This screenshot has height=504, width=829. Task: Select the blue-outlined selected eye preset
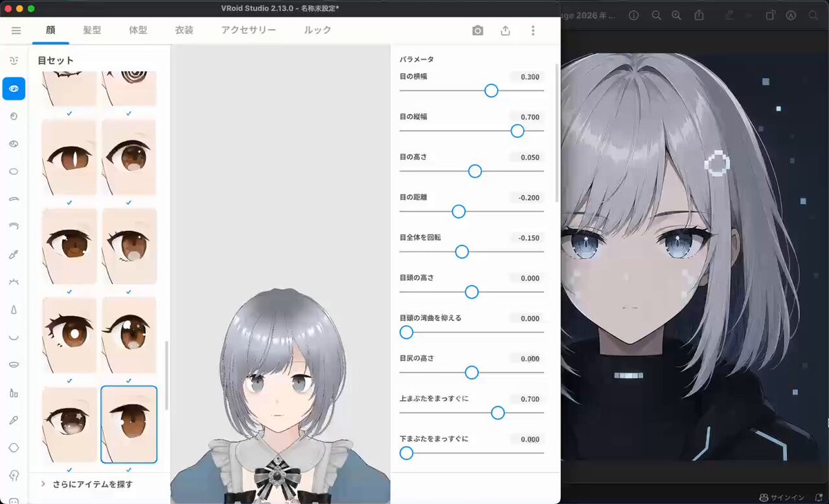[129, 424]
